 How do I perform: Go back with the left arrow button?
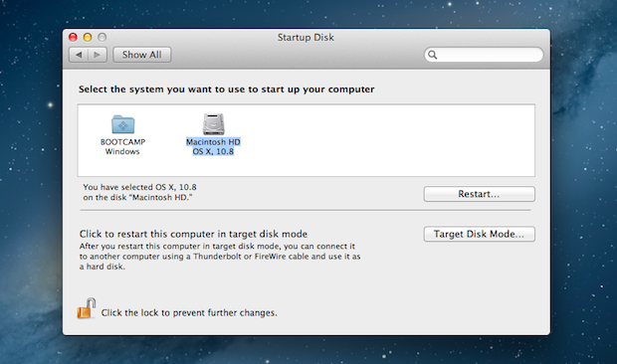pyautogui.click(x=79, y=55)
